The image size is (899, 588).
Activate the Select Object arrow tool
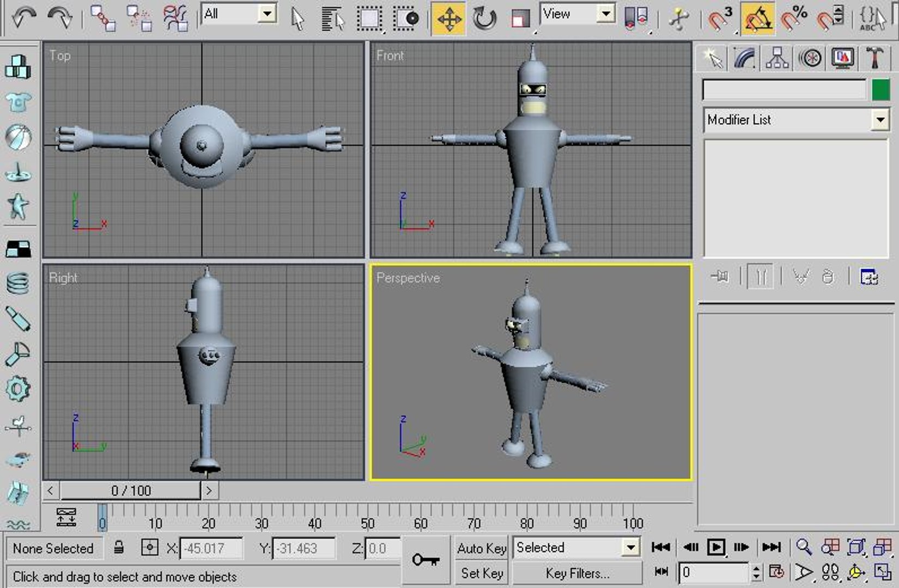click(297, 20)
